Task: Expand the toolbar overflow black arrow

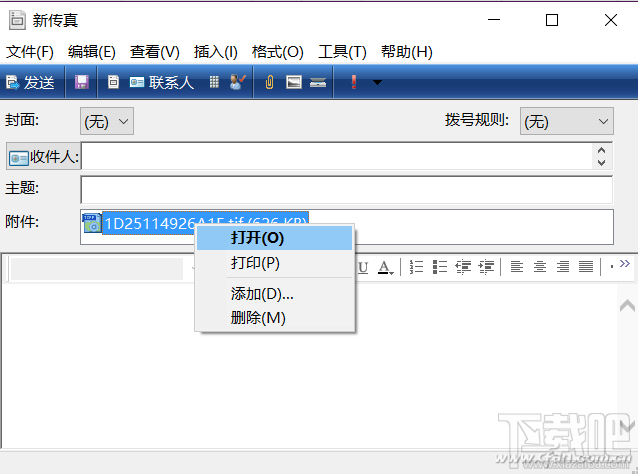Action: (378, 83)
